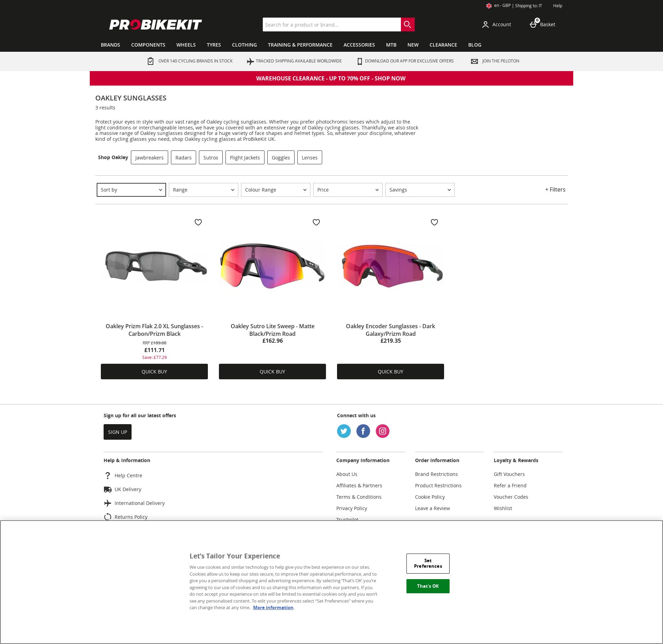This screenshot has height=644, width=663.
Task: Open the BRANDS menu
Action: (x=110, y=45)
